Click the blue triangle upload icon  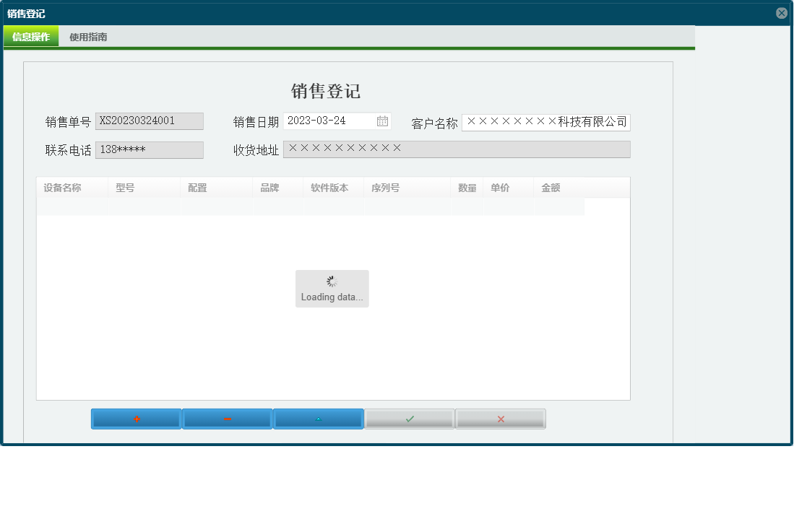[x=318, y=418]
